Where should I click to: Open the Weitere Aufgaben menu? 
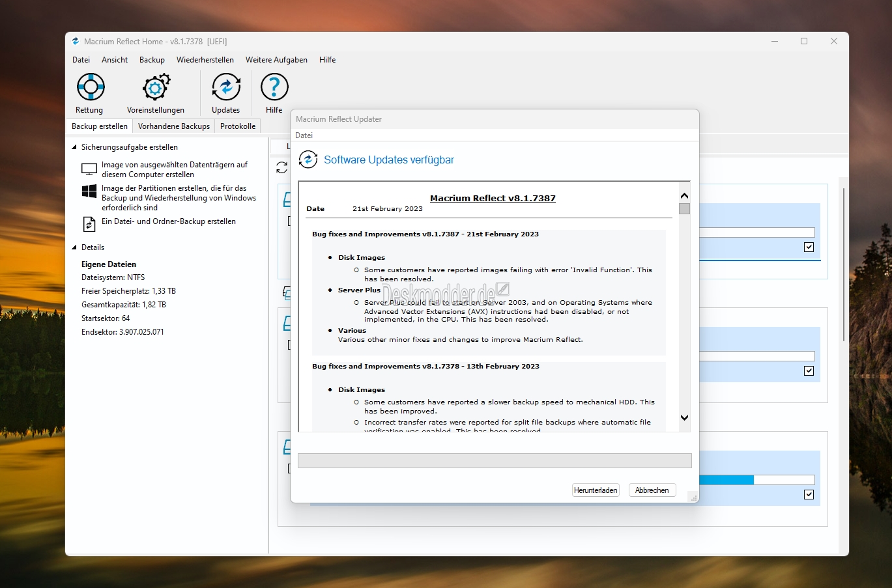coord(276,60)
